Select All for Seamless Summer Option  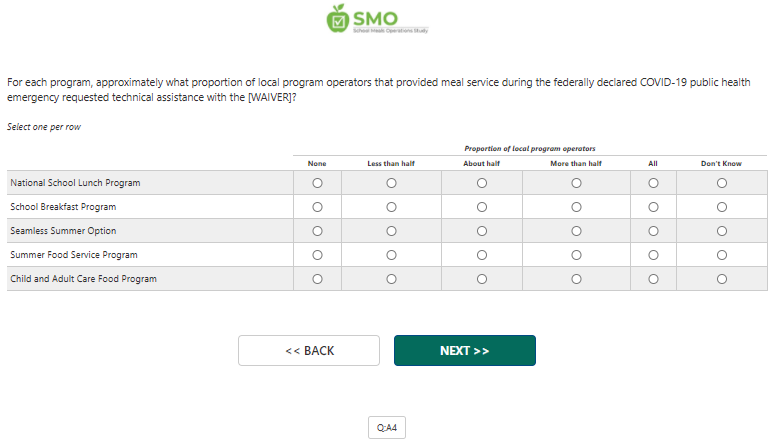653,231
